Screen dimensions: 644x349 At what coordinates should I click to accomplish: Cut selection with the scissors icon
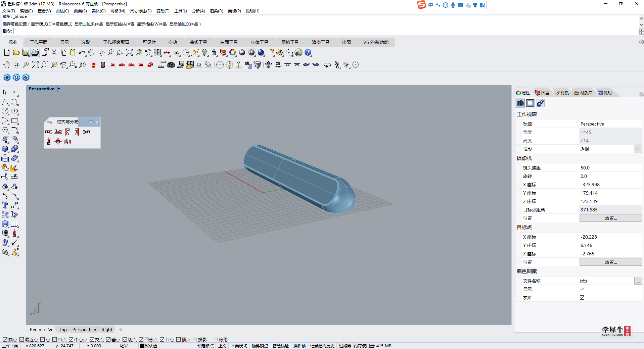[54, 52]
